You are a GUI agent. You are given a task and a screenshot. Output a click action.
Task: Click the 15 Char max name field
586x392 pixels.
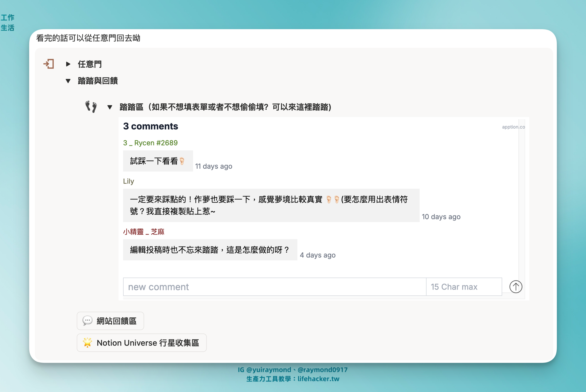[464, 287]
